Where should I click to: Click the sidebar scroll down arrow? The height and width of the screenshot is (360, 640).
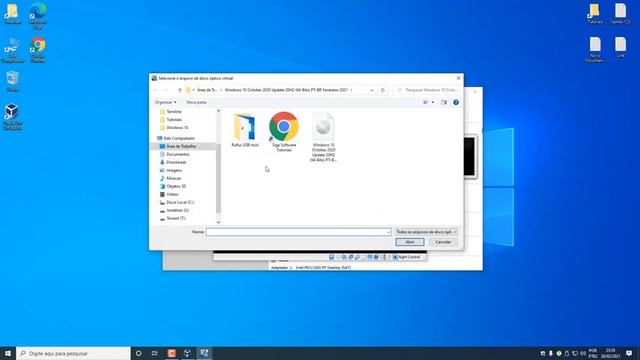pyautogui.click(x=218, y=222)
